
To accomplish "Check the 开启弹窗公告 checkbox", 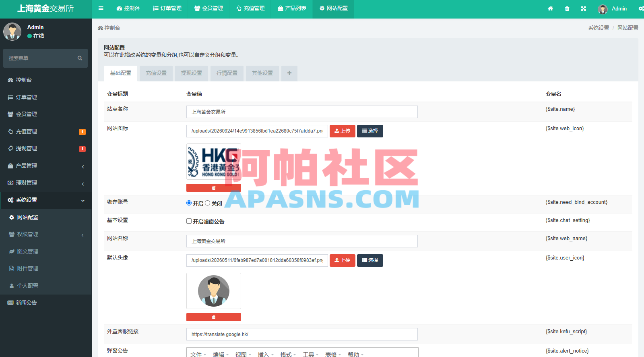I will coord(189,221).
